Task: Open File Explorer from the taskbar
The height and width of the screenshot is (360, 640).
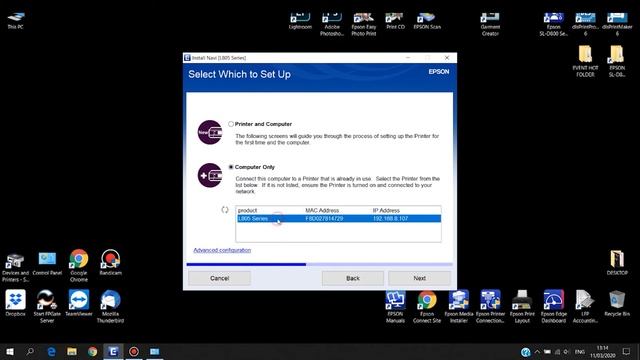Action: [72, 351]
